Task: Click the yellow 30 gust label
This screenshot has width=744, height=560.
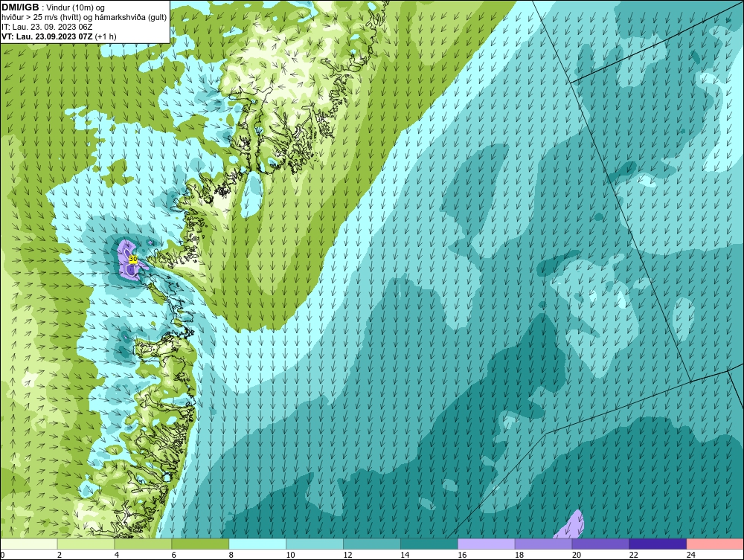Action: click(x=133, y=259)
